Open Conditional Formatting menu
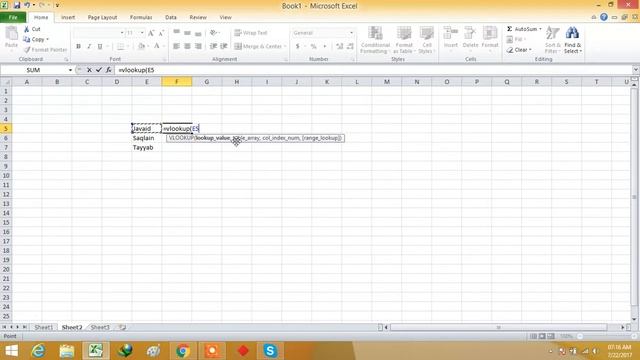This screenshot has width=640, height=360. 375,40
